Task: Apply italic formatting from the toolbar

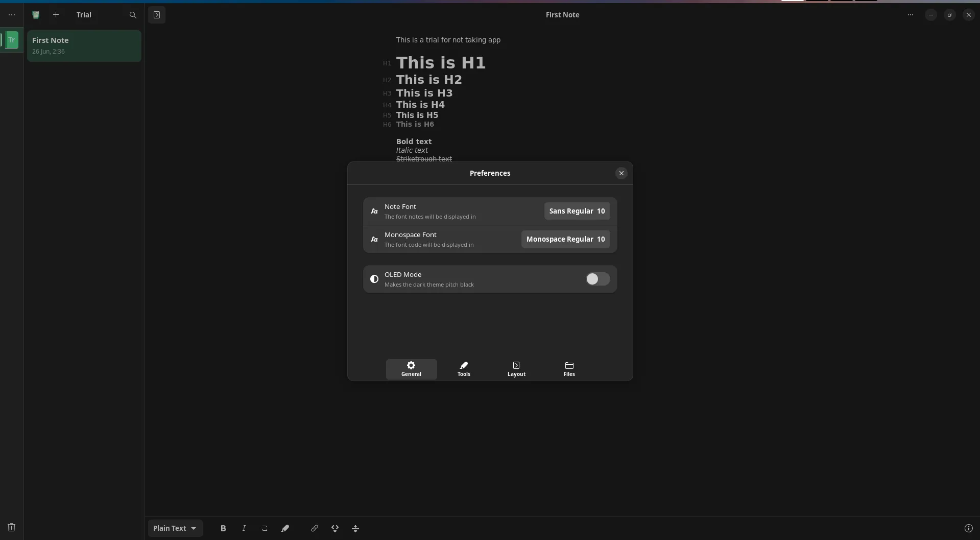Action: click(244, 528)
